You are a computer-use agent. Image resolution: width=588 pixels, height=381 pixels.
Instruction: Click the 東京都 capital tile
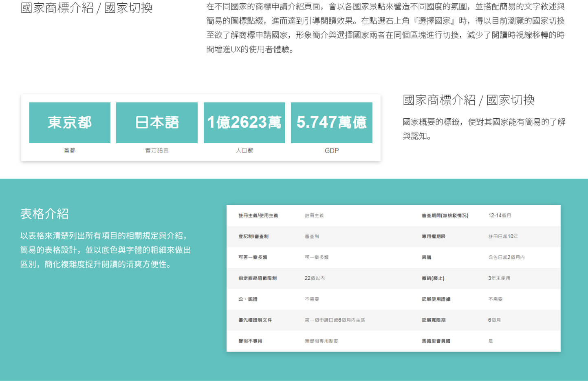69,122
